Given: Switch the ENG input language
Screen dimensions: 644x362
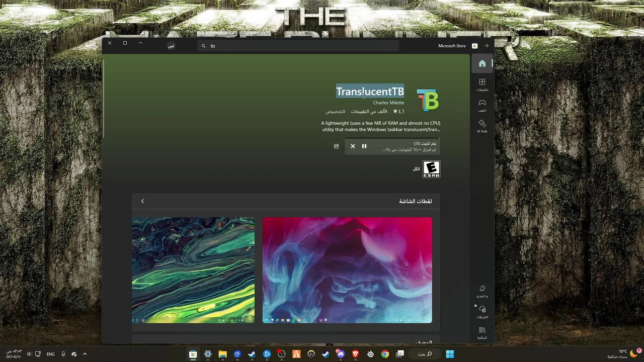Looking at the screenshot, I should pyautogui.click(x=51, y=354).
